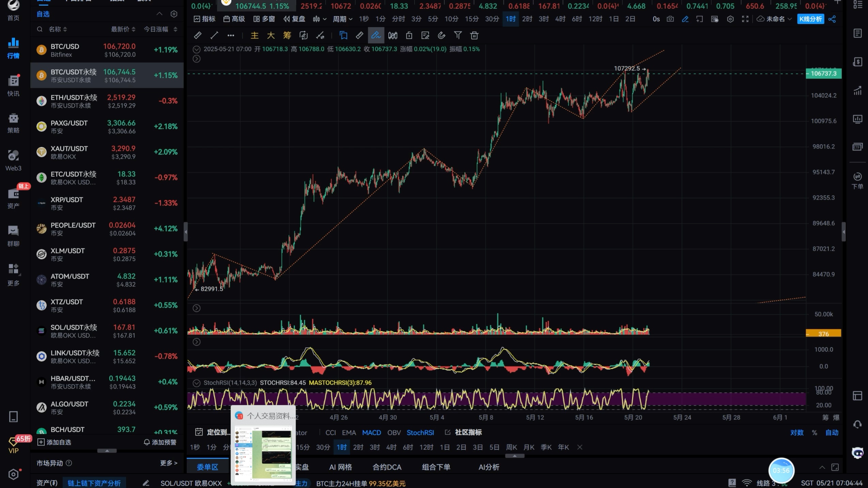The height and width of the screenshot is (488, 868).
Task: Switch to the AI 网格 tab
Action: (x=340, y=467)
